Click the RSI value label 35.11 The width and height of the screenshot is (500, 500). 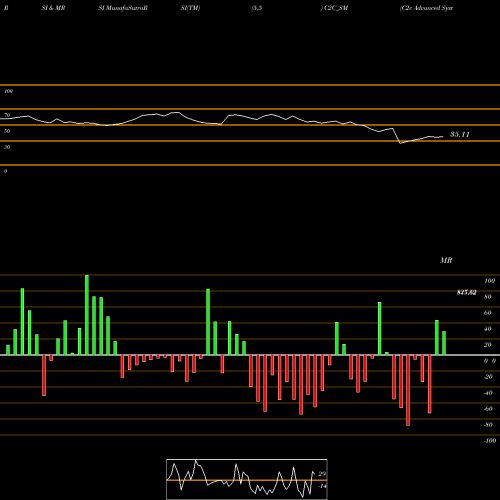coord(460,134)
